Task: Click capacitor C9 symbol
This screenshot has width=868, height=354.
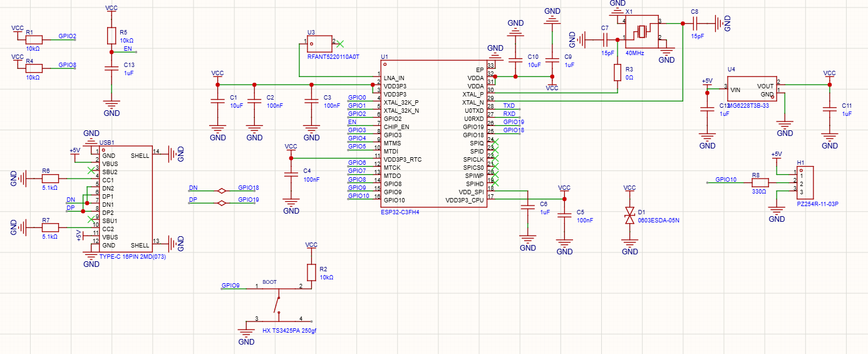Action: tap(552, 60)
